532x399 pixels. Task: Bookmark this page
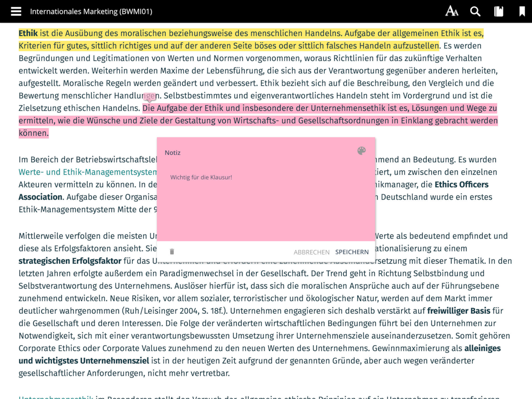[522, 11]
